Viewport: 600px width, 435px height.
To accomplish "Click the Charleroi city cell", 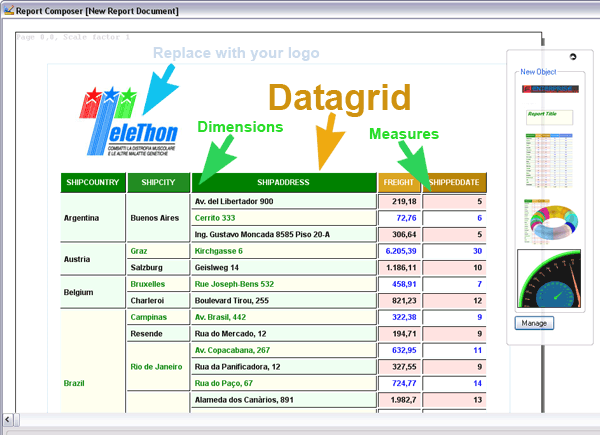I will click(x=158, y=301).
